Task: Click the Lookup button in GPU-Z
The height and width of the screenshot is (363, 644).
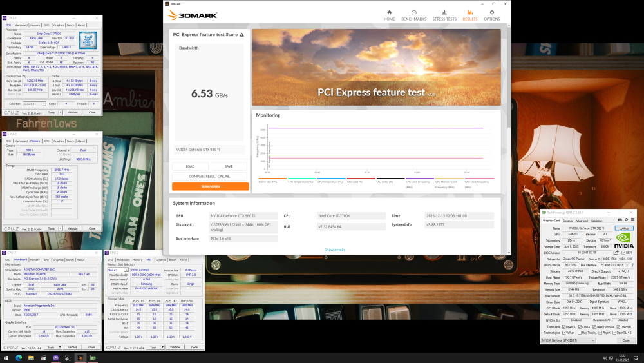Action: pyautogui.click(x=624, y=228)
